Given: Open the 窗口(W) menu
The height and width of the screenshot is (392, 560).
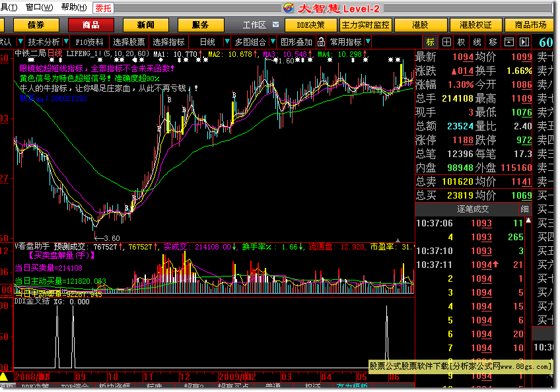Looking at the screenshot, I should (39, 7).
